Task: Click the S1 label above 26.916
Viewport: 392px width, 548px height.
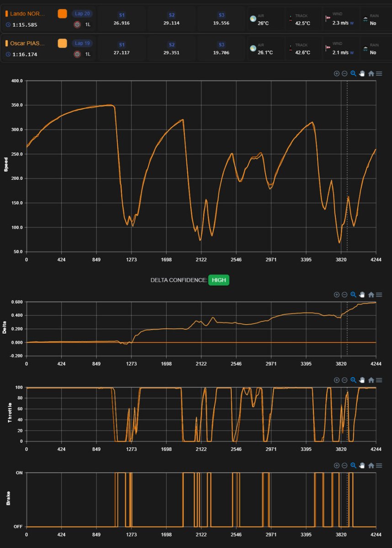Action: point(122,15)
